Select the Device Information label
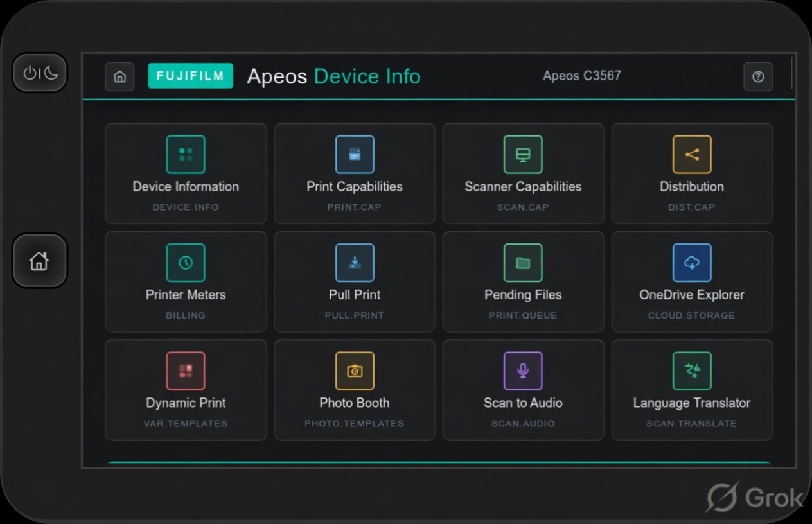 pyautogui.click(x=186, y=187)
